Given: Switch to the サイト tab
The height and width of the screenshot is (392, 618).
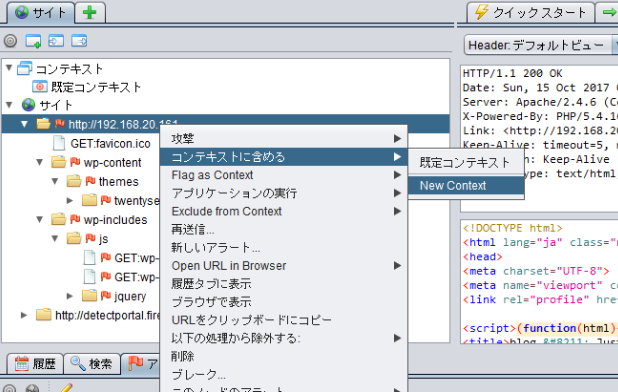Looking at the screenshot, I should [x=41, y=13].
